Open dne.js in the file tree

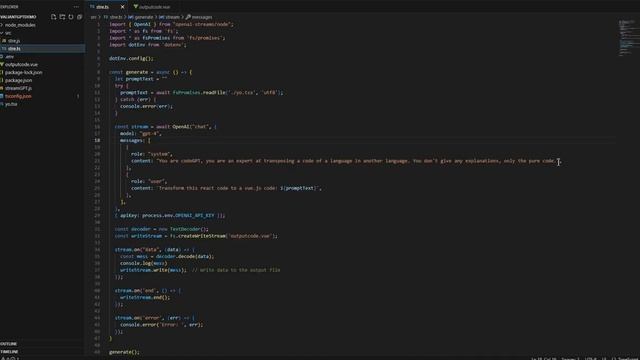click(x=14, y=41)
